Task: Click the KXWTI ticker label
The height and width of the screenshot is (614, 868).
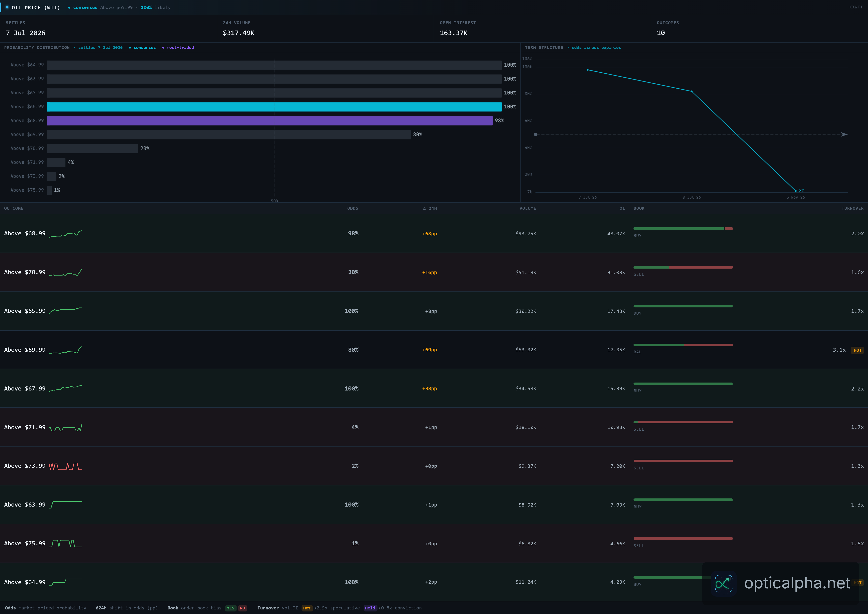Action: 856,7
